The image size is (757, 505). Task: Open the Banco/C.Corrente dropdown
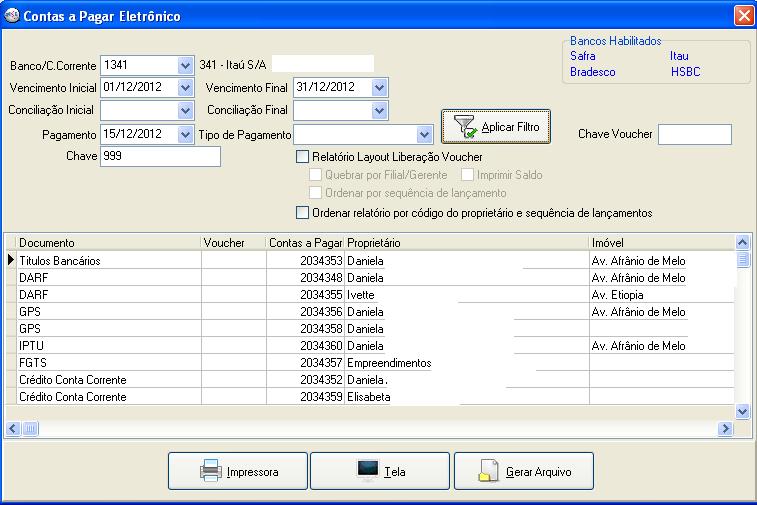point(185,65)
